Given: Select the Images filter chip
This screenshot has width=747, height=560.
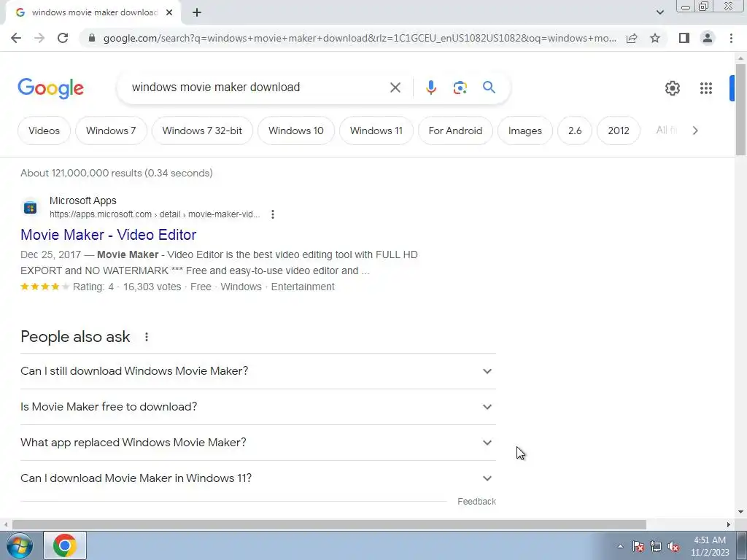Looking at the screenshot, I should click(525, 131).
